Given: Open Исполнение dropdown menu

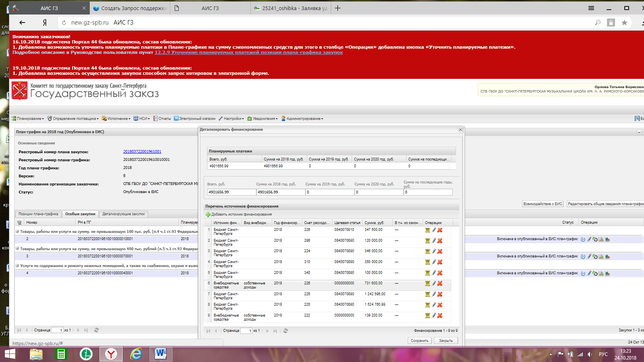Looking at the screenshot, I should (x=116, y=119).
